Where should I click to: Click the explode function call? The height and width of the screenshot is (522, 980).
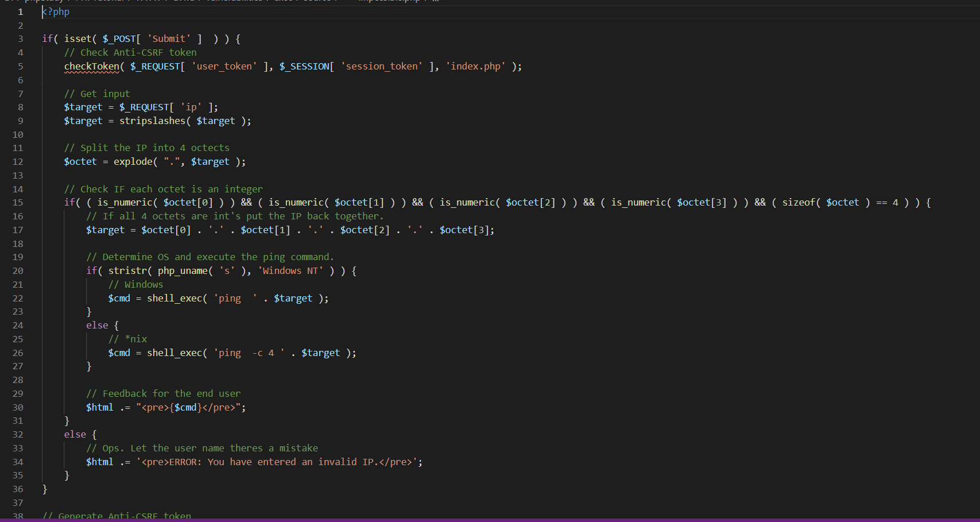[x=133, y=162]
